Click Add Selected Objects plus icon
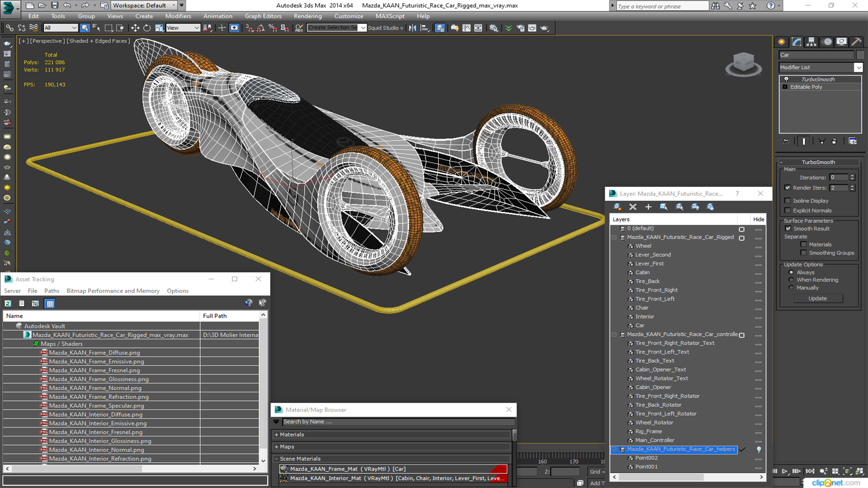Screen dimensions: 868x488 tap(648, 207)
